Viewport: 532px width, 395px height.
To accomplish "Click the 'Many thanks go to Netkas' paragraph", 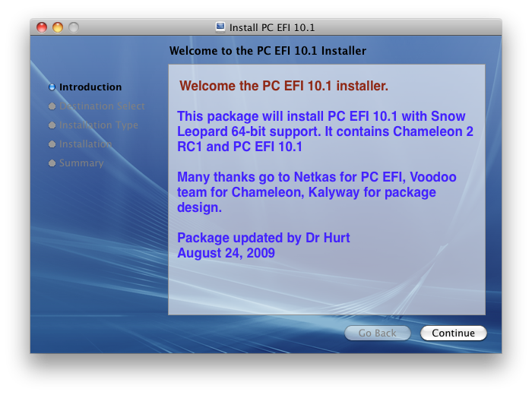I will tap(317, 192).
